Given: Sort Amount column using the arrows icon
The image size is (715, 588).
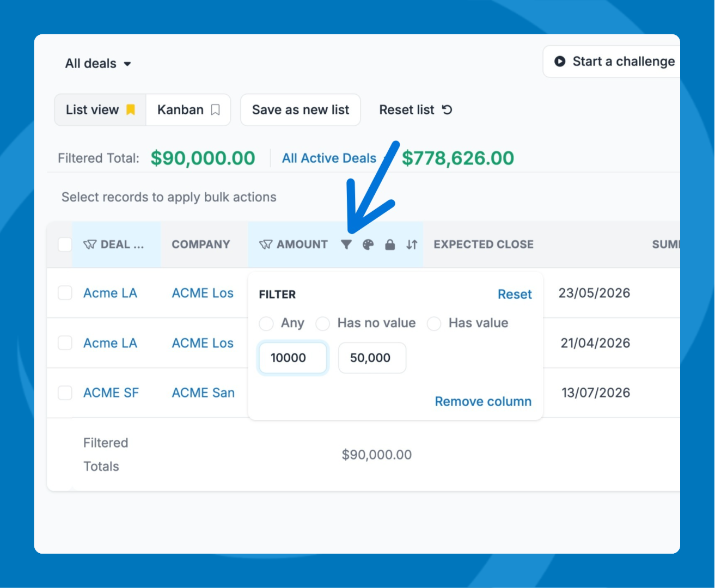Looking at the screenshot, I should click(x=412, y=244).
